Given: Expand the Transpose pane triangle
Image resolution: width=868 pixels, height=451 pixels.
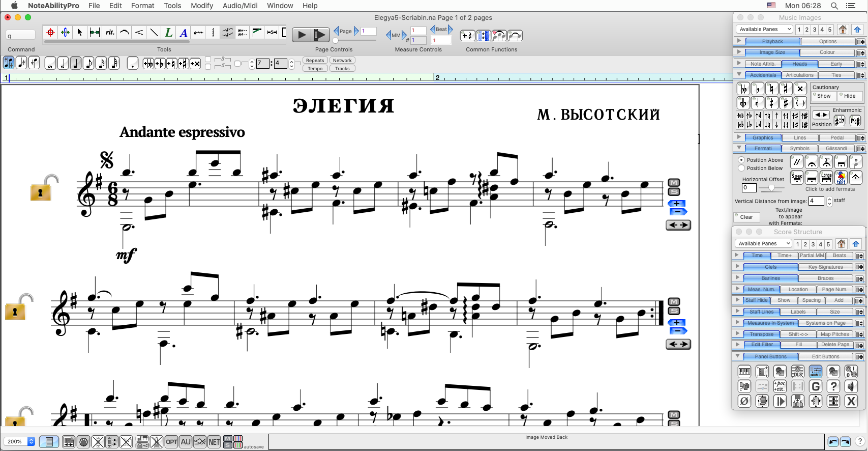Looking at the screenshot, I should pos(737,333).
